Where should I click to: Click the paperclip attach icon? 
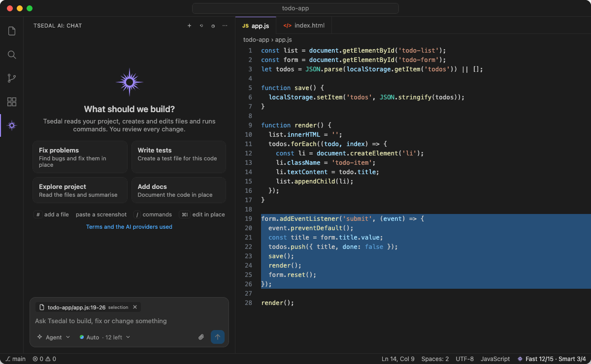pos(201,337)
